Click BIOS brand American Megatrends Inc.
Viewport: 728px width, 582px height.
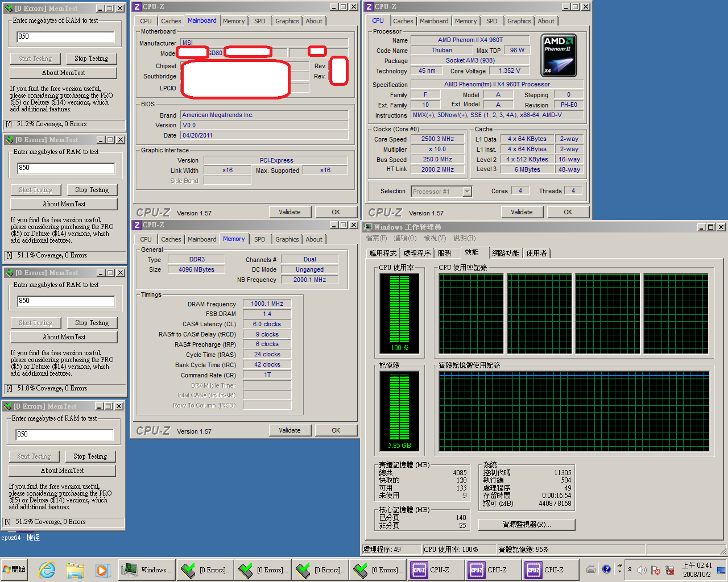[x=264, y=115]
